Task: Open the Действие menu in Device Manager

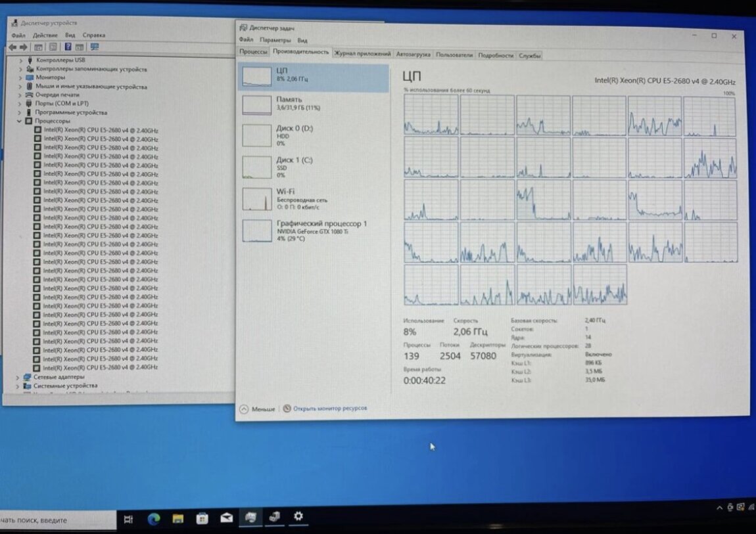Action: click(x=45, y=35)
